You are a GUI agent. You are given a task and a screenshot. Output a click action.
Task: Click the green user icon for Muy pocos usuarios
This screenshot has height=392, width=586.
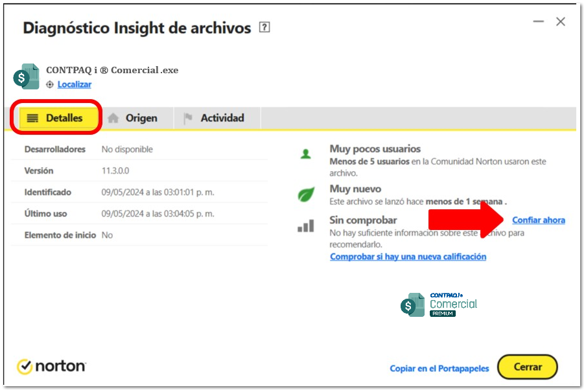tap(306, 154)
